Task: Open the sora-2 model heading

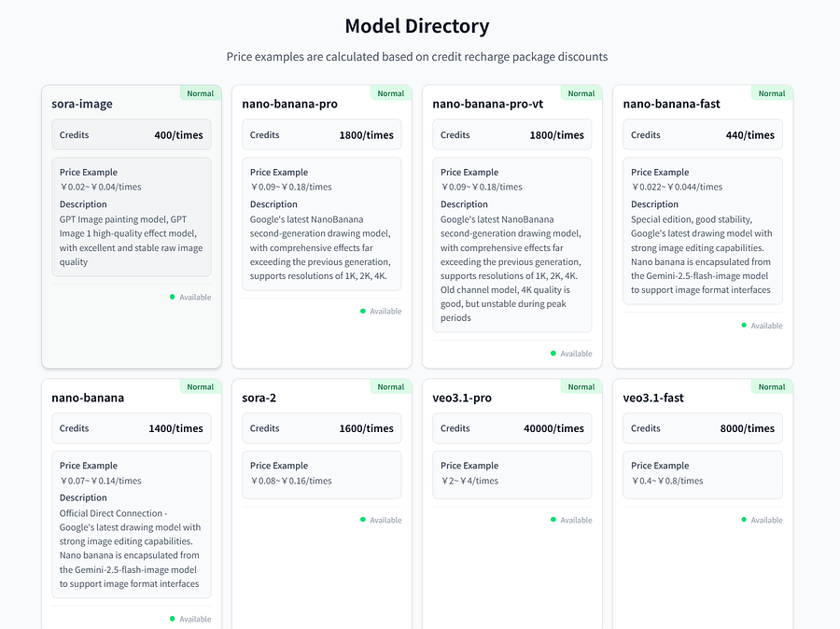Action: click(x=259, y=398)
